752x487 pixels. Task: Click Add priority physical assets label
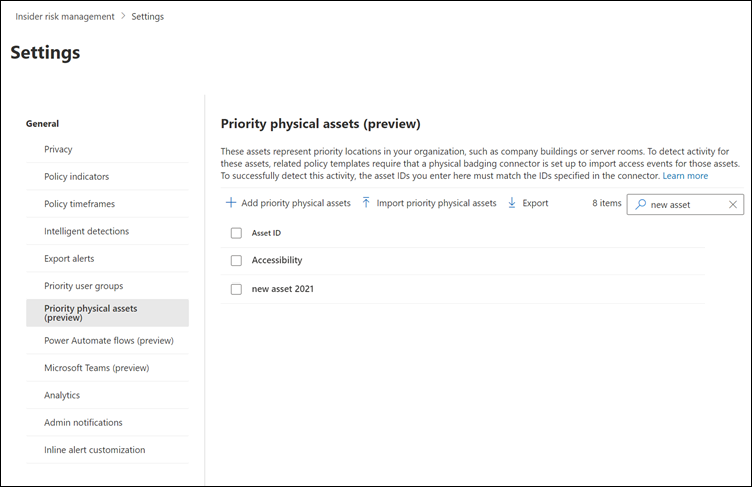(x=296, y=203)
